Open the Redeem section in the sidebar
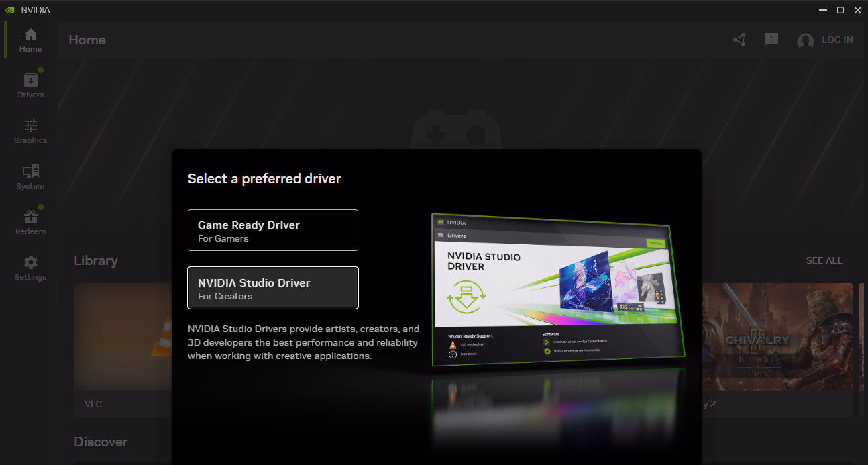Viewport: 868px width, 465px height. coord(30,223)
